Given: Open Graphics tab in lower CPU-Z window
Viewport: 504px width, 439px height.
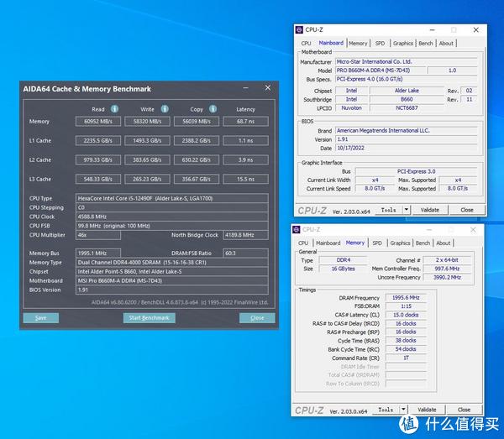Looking at the screenshot, I should 400,243.
